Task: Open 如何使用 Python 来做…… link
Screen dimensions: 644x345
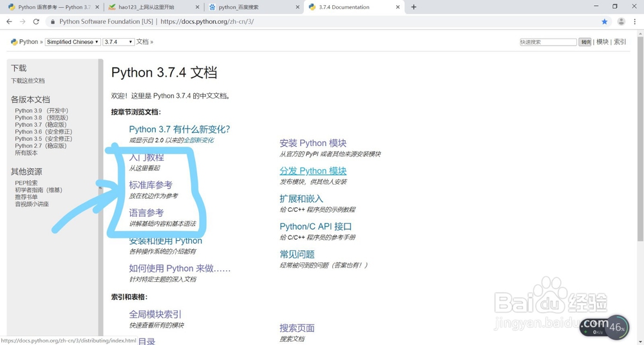Action: pos(180,268)
